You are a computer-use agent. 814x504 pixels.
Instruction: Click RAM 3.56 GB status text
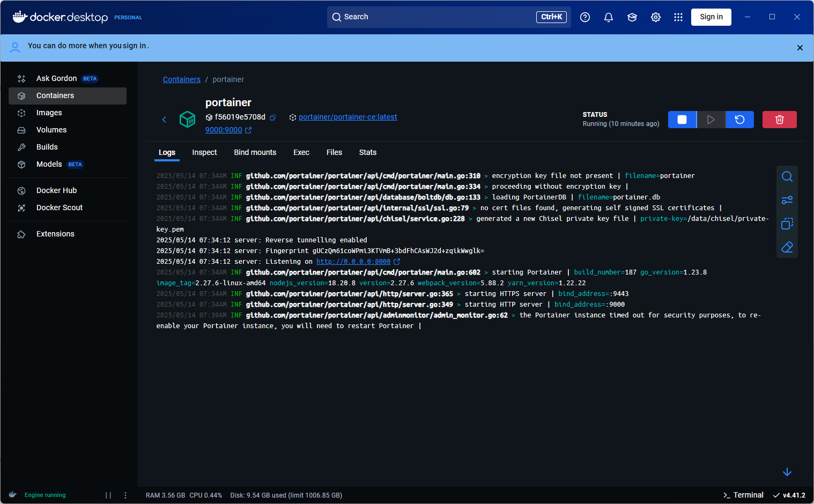coord(165,495)
